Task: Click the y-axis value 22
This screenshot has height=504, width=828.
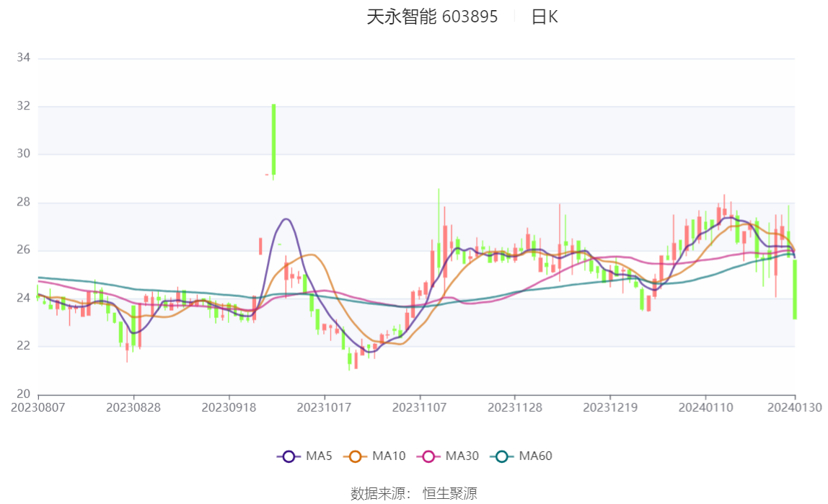Action: tap(23, 345)
